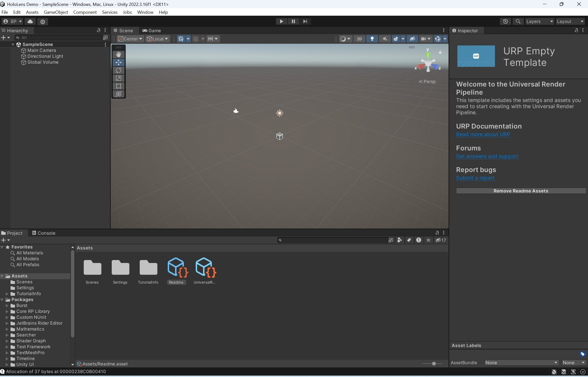
Task: Select the Move tool in the scene toolbar
Action: pos(119,62)
